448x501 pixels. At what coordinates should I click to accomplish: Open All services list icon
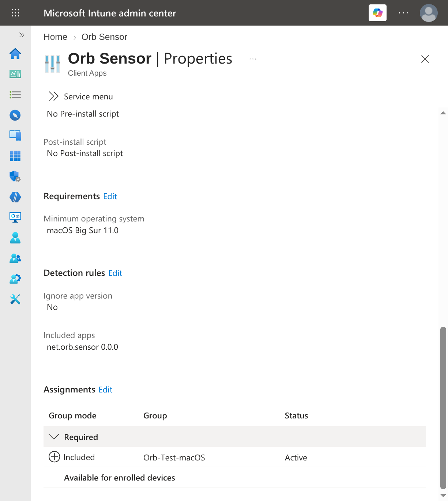[15, 95]
